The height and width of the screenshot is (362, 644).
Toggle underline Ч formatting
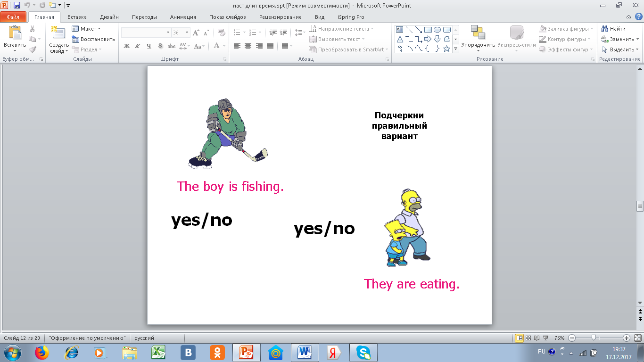point(149,46)
